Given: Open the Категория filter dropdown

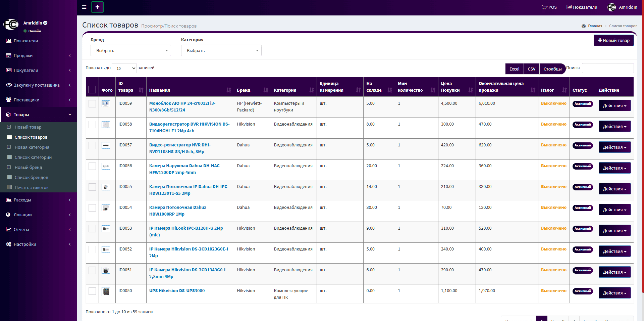Looking at the screenshot, I should (221, 50).
